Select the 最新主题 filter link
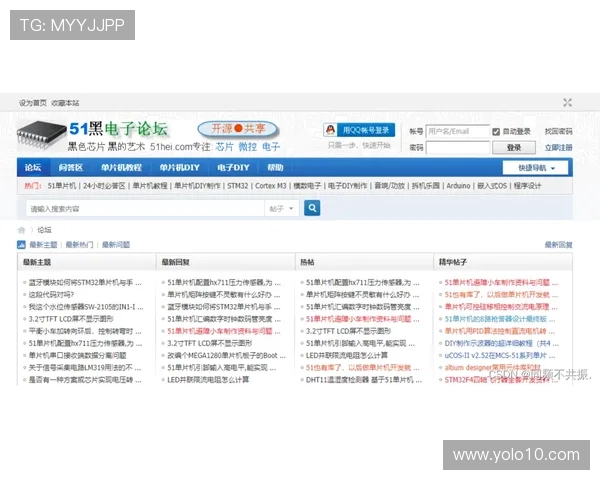This screenshot has width=600, height=480. pos(43,245)
